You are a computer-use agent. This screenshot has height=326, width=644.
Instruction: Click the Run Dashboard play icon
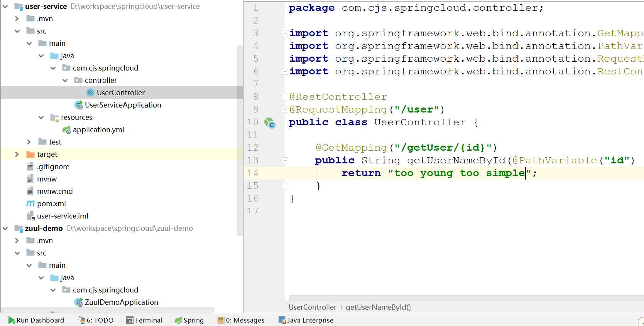[12, 320]
